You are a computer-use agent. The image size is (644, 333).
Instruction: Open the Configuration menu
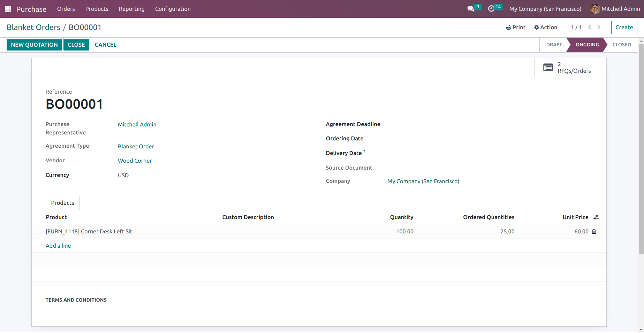click(173, 9)
